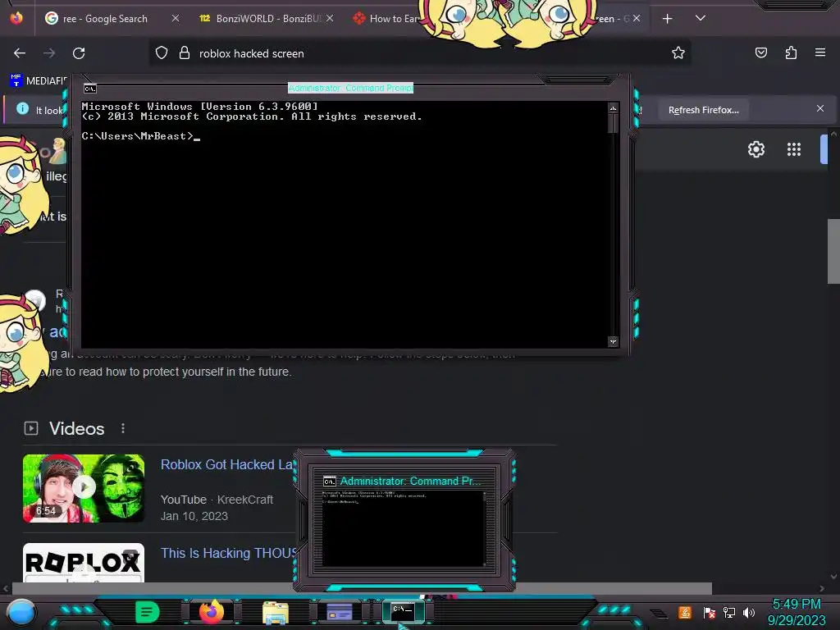Dismiss the Firefox notification bar with X
Image resolution: width=840 pixels, height=630 pixels.
[820, 108]
